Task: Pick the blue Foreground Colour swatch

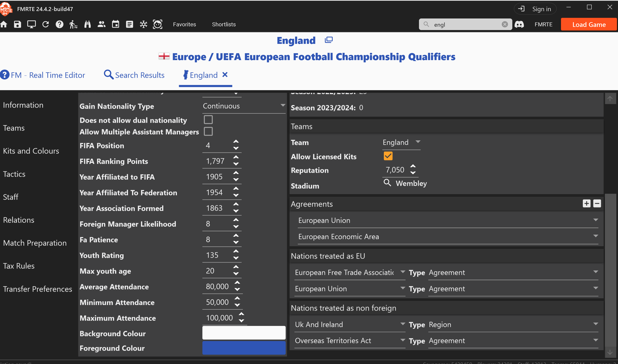Action: (x=244, y=348)
